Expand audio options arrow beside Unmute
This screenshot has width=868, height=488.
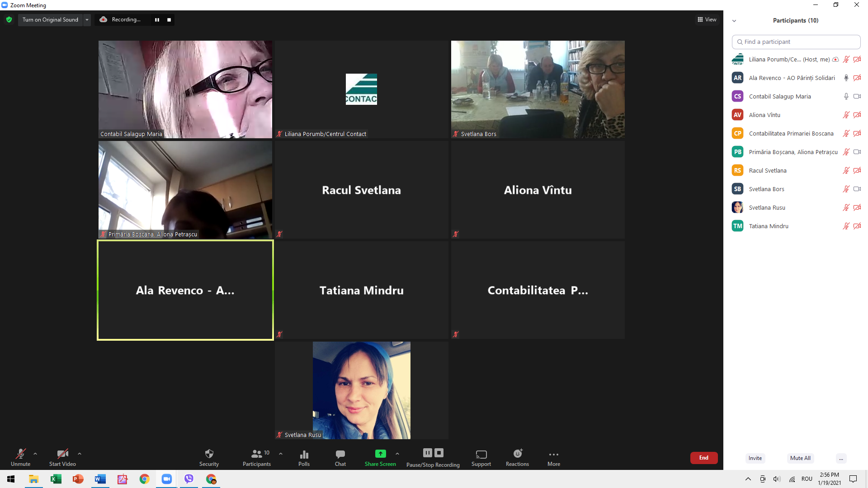pos(35,454)
